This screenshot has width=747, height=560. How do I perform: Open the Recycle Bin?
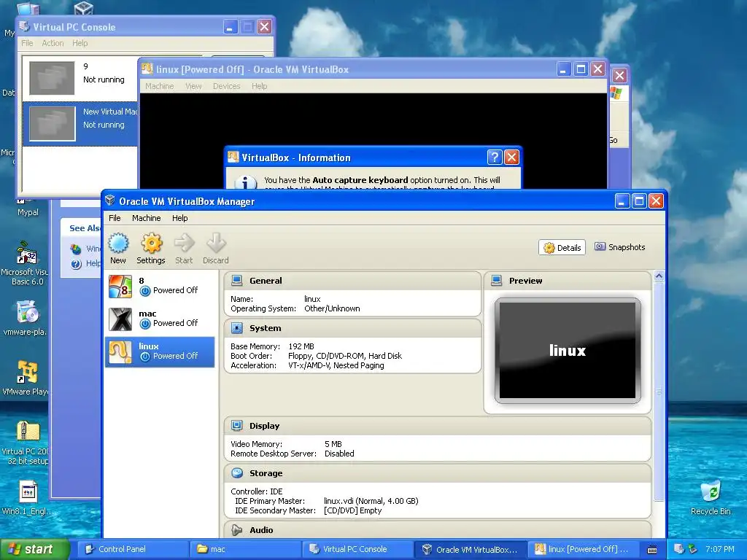click(x=711, y=491)
